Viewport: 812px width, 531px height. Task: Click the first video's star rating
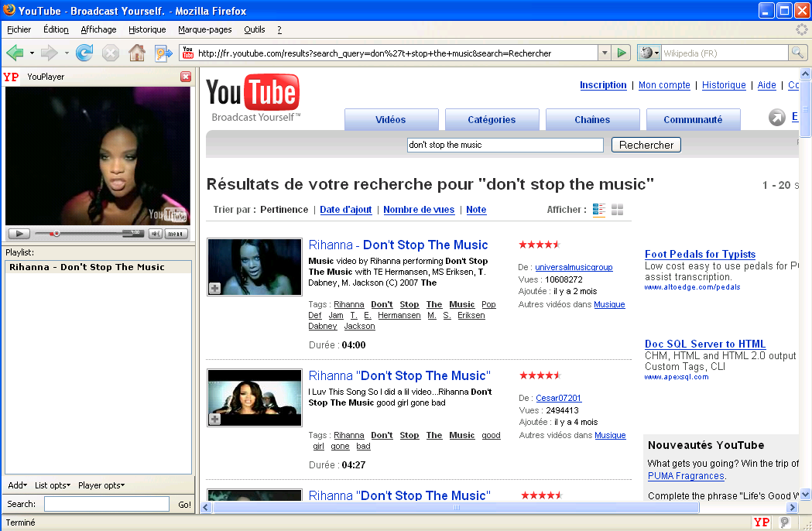coord(540,245)
